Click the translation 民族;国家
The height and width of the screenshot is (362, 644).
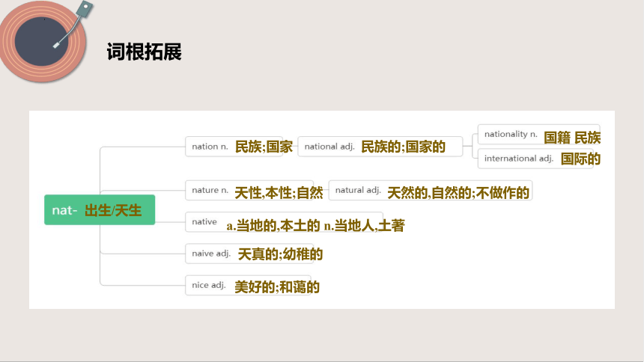tap(264, 147)
